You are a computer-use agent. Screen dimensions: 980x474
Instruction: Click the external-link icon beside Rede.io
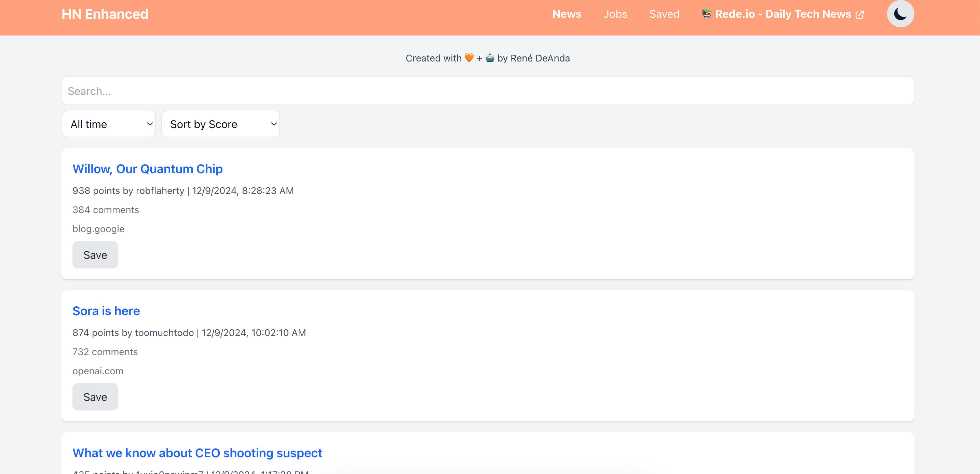tap(859, 15)
